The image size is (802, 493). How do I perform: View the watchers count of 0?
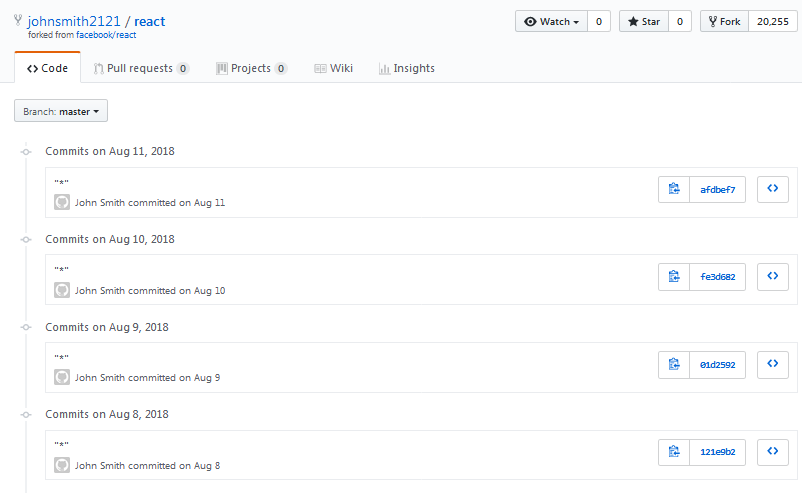[x=599, y=21]
